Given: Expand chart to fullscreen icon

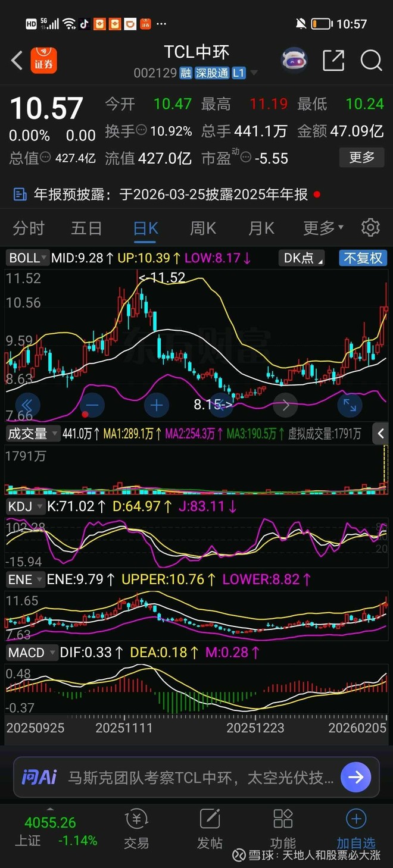Looking at the screenshot, I should [x=350, y=406].
